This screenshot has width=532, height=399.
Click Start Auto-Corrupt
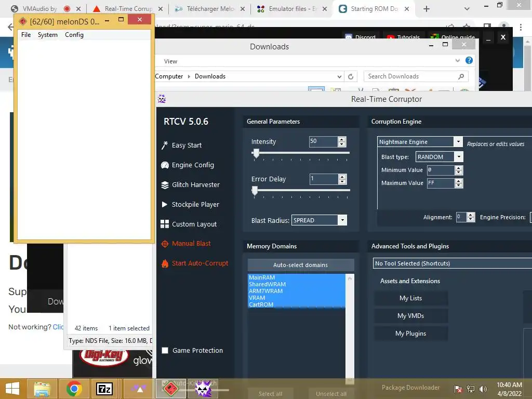(x=195, y=263)
